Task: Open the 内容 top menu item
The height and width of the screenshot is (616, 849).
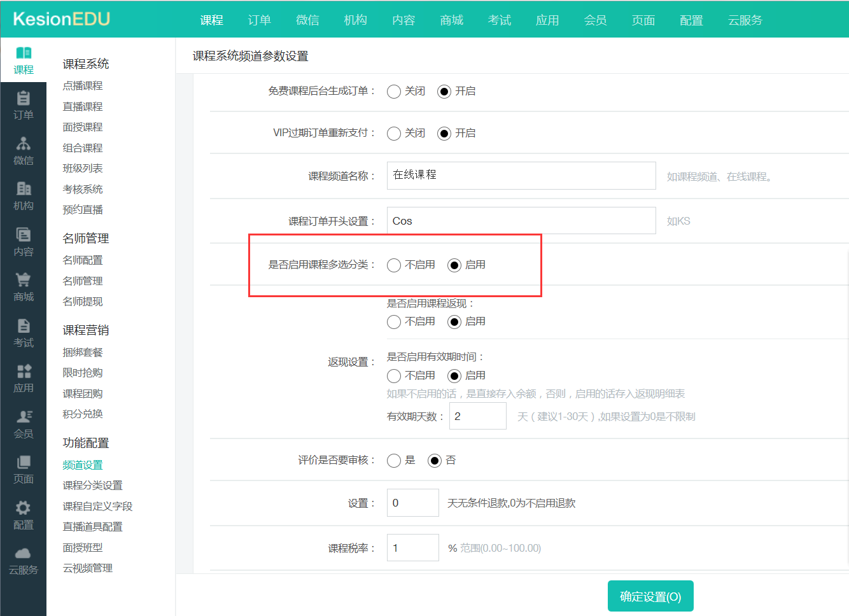Action: click(x=403, y=20)
